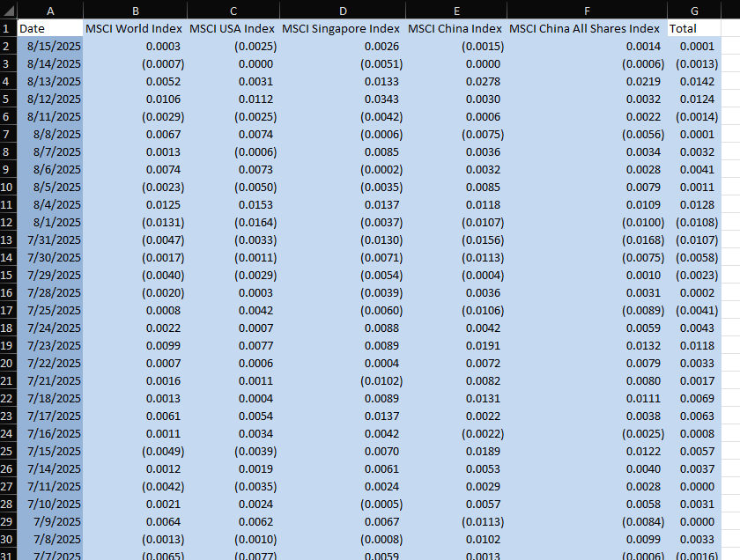Image resolution: width=740 pixels, height=560 pixels.
Task: Select World Index value 0.0099 for 7/23/2025
Action: coord(135,345)
